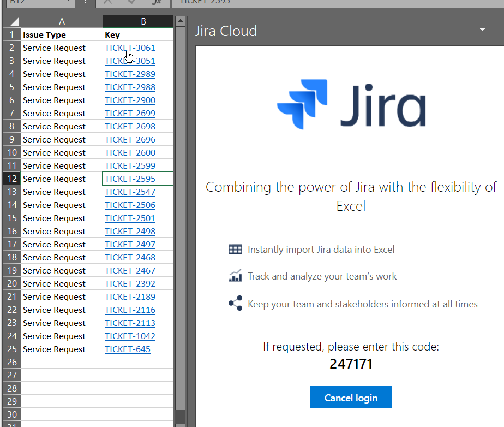Click Service Request cell in row 25
This screenshot has width=504, height=427.
click(62, 349)
